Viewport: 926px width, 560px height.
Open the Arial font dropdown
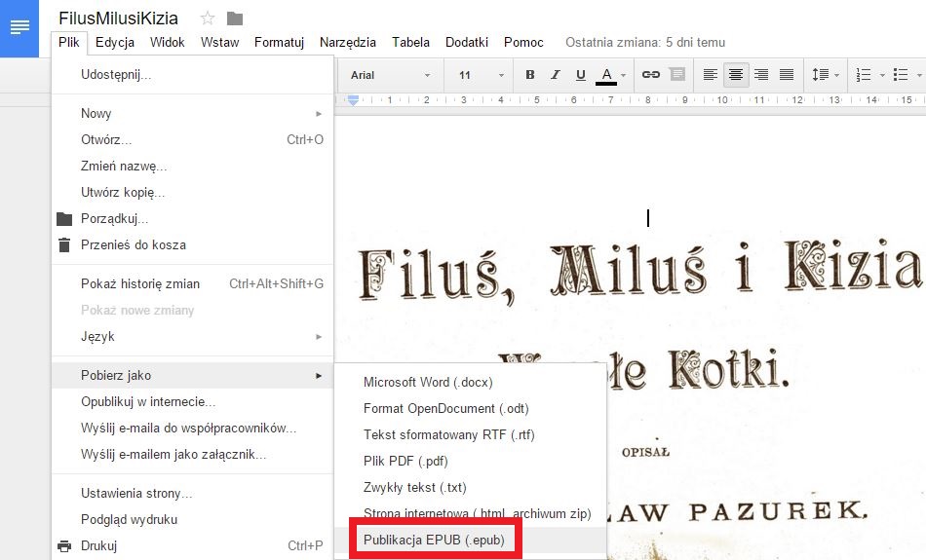click(x=390, y=75)
